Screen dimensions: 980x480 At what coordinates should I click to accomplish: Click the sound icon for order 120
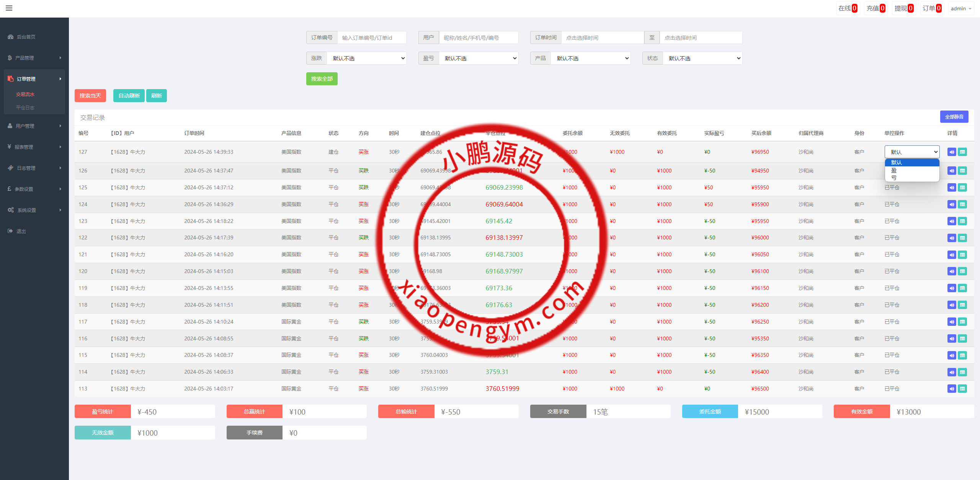tap(952, 272)
